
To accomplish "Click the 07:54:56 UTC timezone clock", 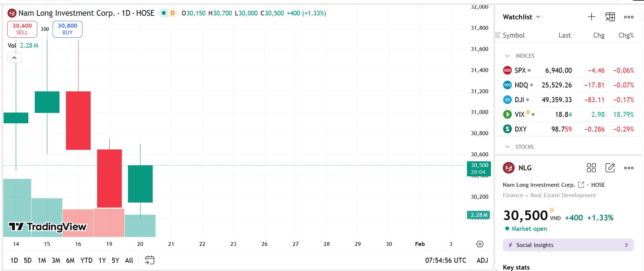I will tap(445, 260).
